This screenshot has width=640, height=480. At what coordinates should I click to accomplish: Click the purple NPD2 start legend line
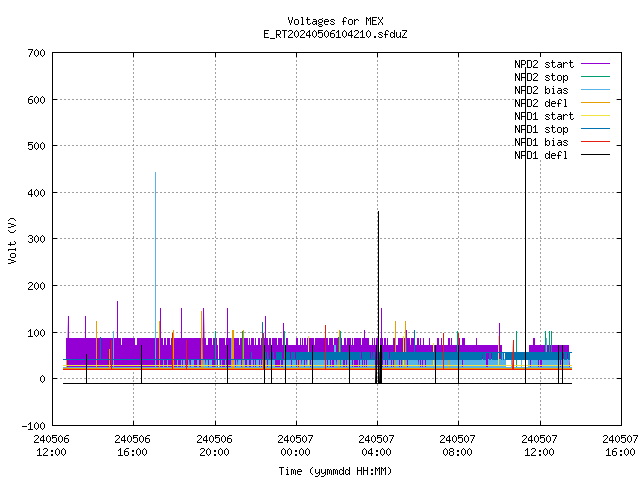(x=596, y=64)
